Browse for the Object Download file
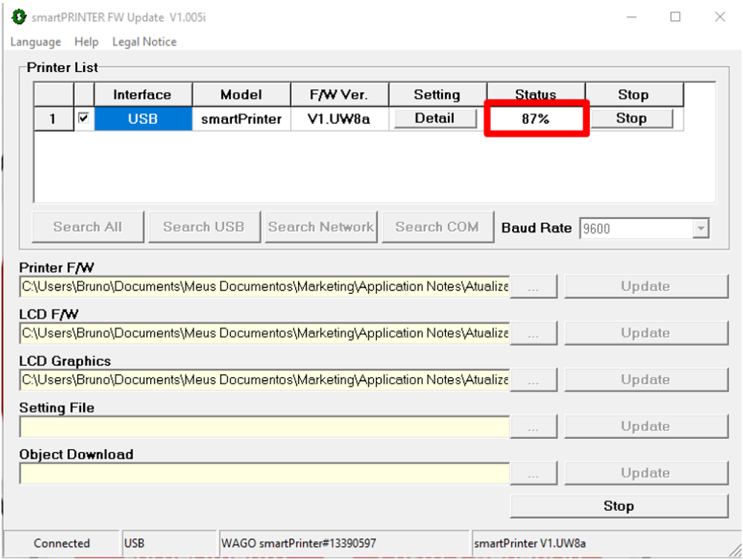The image size is (743, 560). (x=533, y=474)
